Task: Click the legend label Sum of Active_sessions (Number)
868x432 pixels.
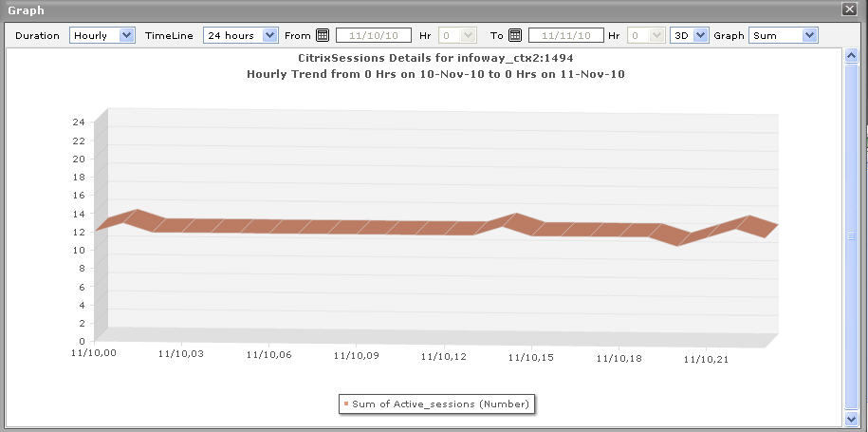Action: pyautogui.click(x=441, y=404)
